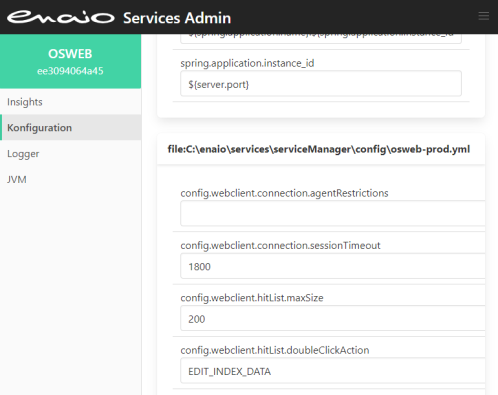
Task: Click the config.webclient.hitList.doubleClickAction label
Action: point(275,350)
